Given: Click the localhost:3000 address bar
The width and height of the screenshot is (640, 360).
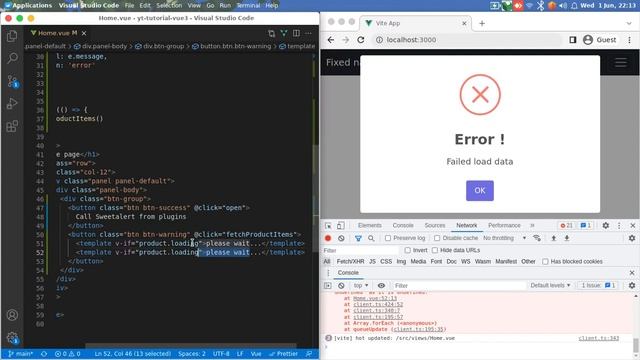Looking at the screenshot, I should click(x=467, y=40).
